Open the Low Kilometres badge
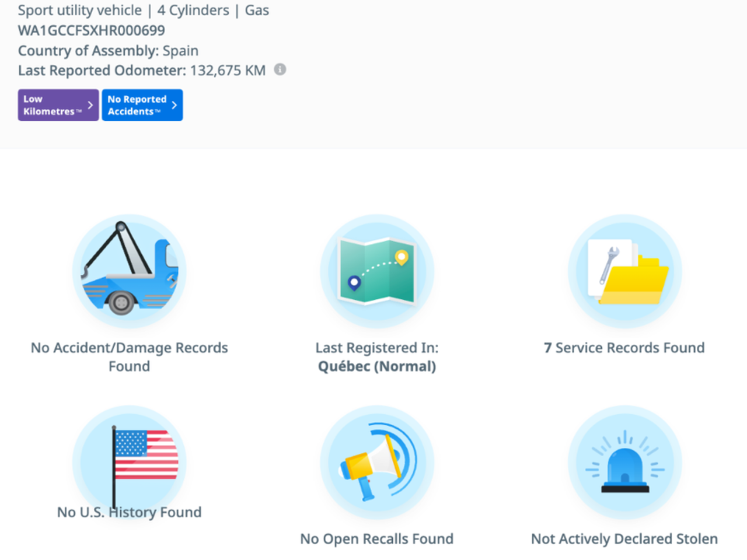The image size is (747, 560). (53, 105)
